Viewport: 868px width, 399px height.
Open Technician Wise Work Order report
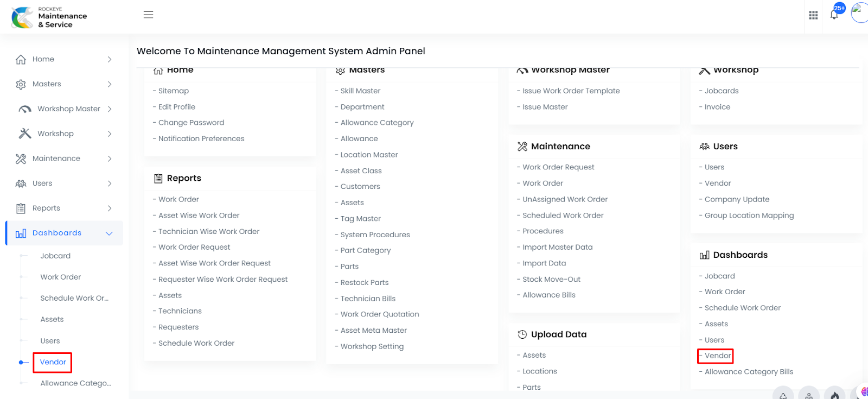pos(209,231)
